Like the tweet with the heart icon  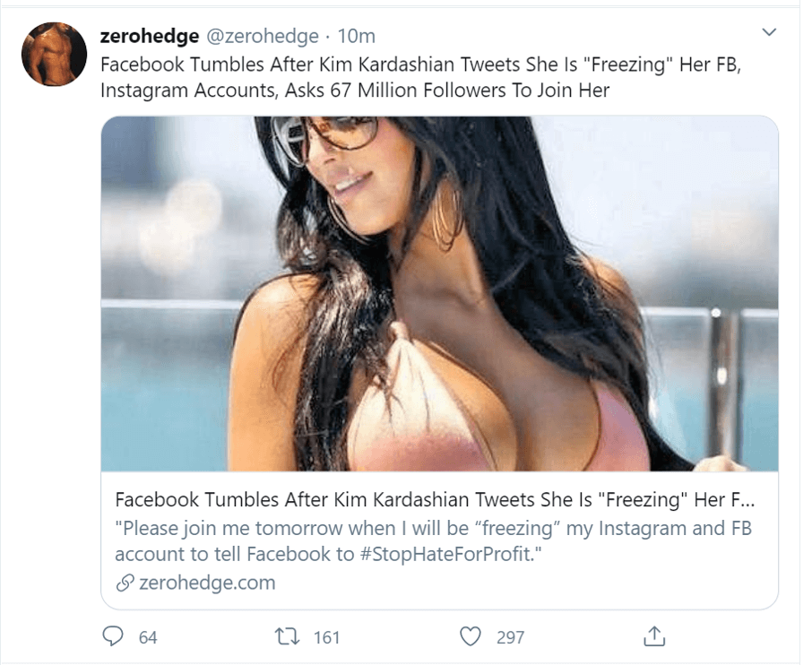(471, 636)
